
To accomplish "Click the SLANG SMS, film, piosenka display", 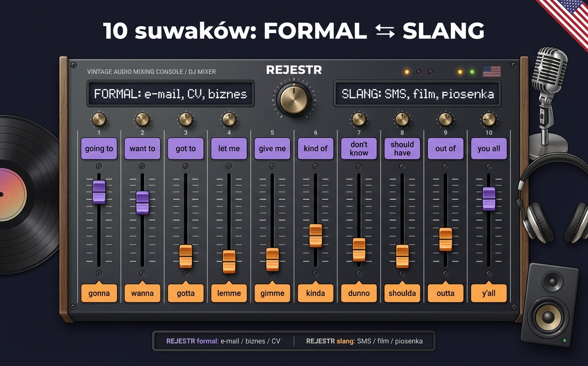I will pyautogui.click(x=417, y=94).
